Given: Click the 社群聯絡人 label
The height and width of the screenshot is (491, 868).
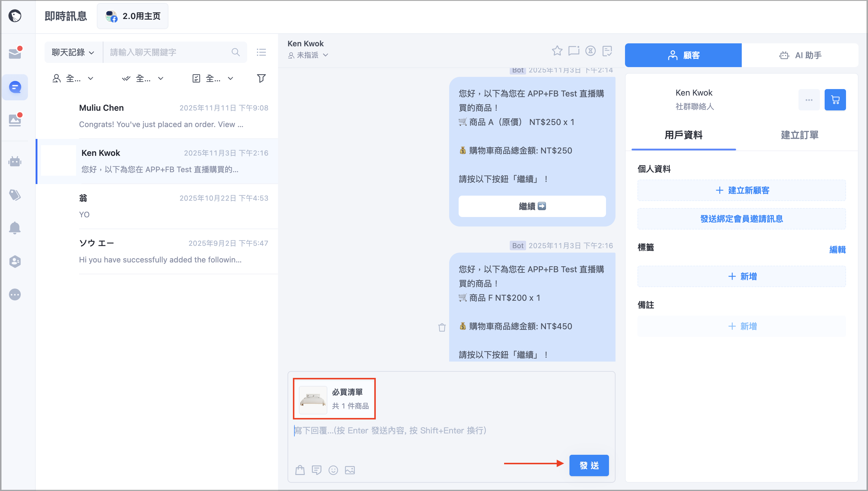Looking at the screenshot, I should [x=694, y=107].
